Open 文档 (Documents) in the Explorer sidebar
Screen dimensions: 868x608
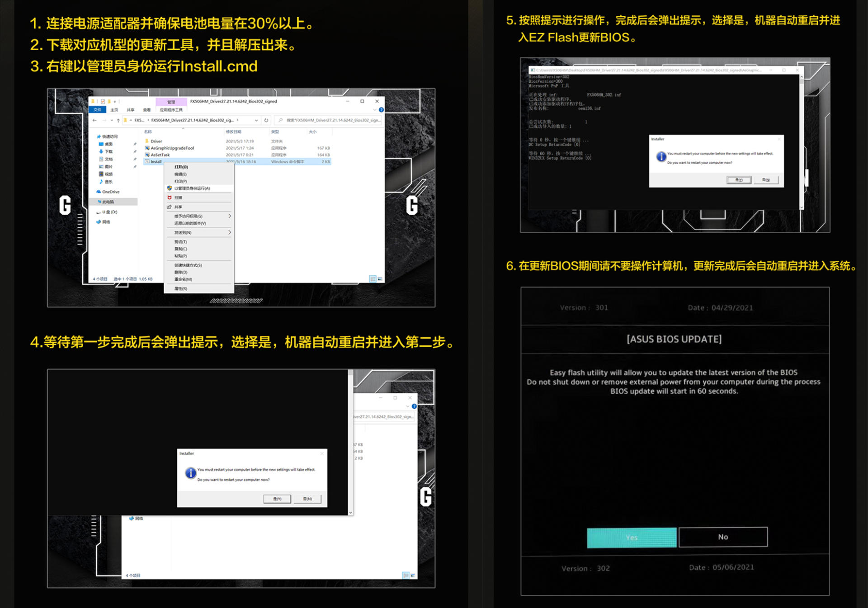coord(106,159)
